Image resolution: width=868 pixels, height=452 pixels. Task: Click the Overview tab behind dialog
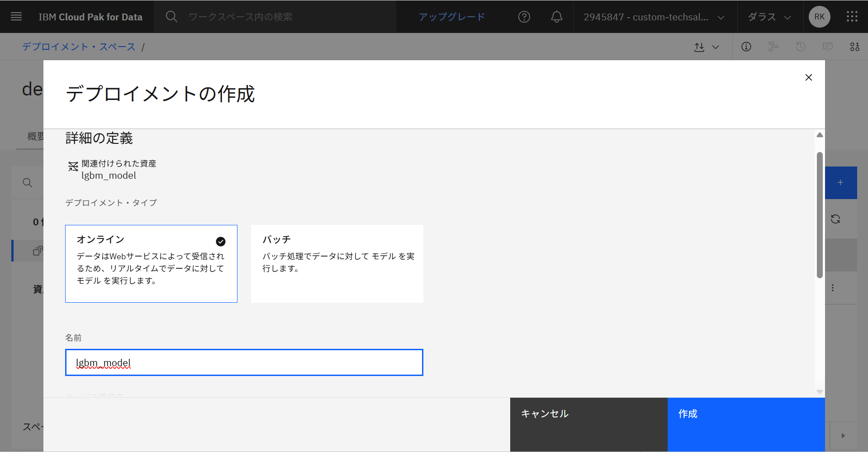point(35,136)
